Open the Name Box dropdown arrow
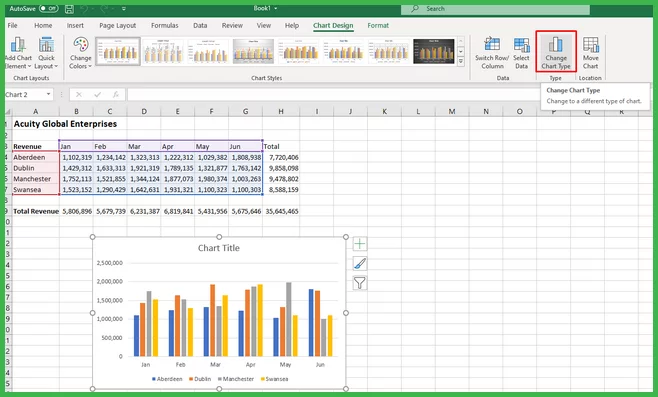The image size is (658, 397). 49,94
